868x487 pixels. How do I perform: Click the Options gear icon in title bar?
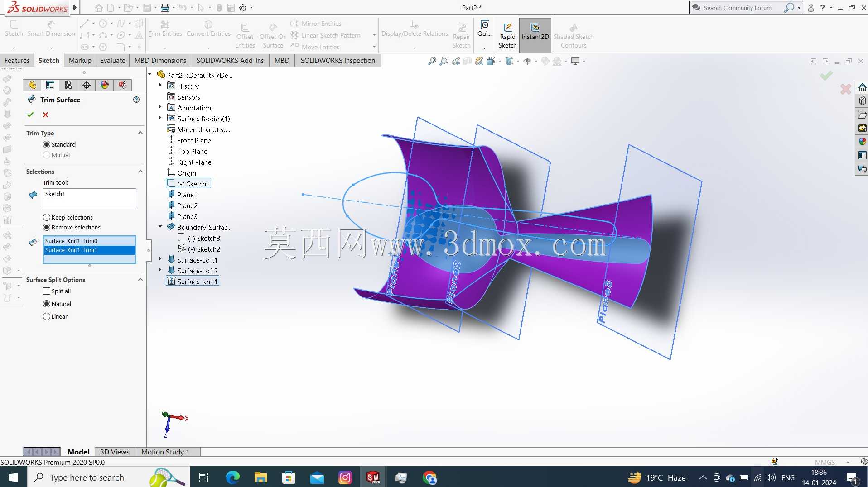click(243, 8)
